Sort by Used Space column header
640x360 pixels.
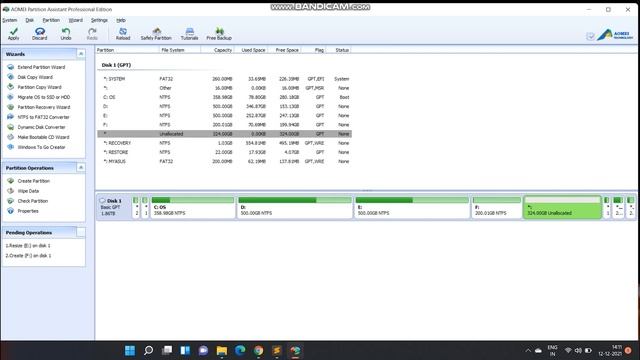tap(251, 50)
